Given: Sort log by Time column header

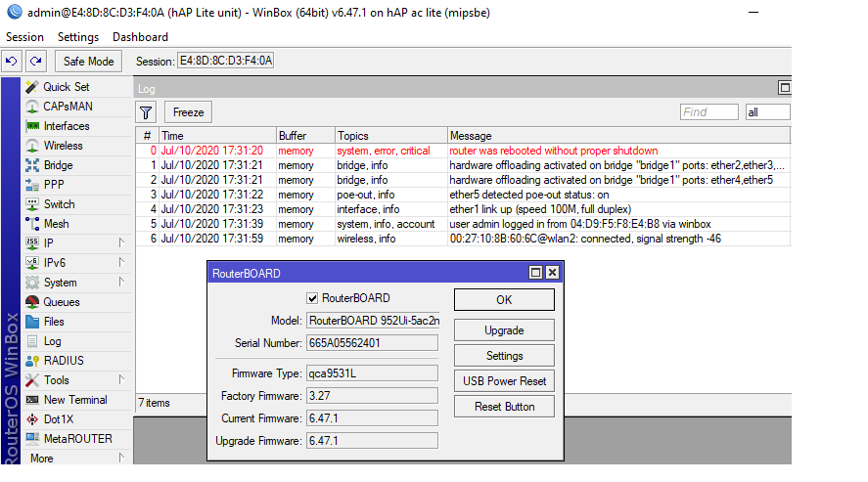Looking at the screenshot, I should [217, 136].
